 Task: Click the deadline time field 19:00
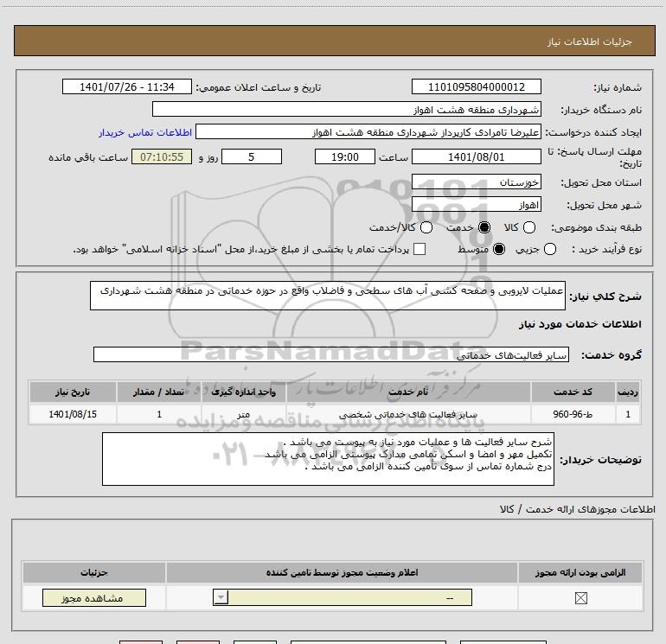[x=345, y=156]
